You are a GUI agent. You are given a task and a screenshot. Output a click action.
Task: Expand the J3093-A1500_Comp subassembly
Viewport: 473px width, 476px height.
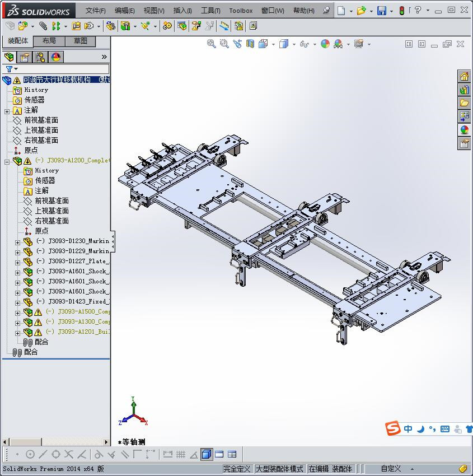coord(17,313)
